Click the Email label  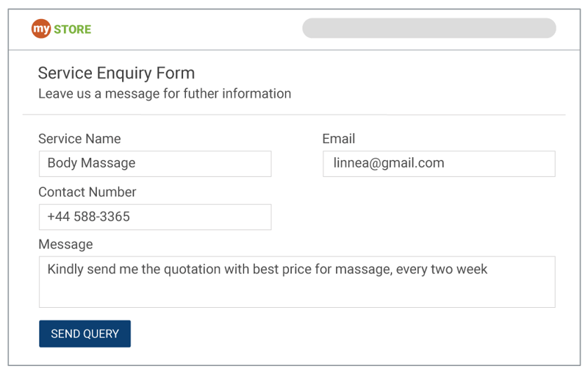338,139
